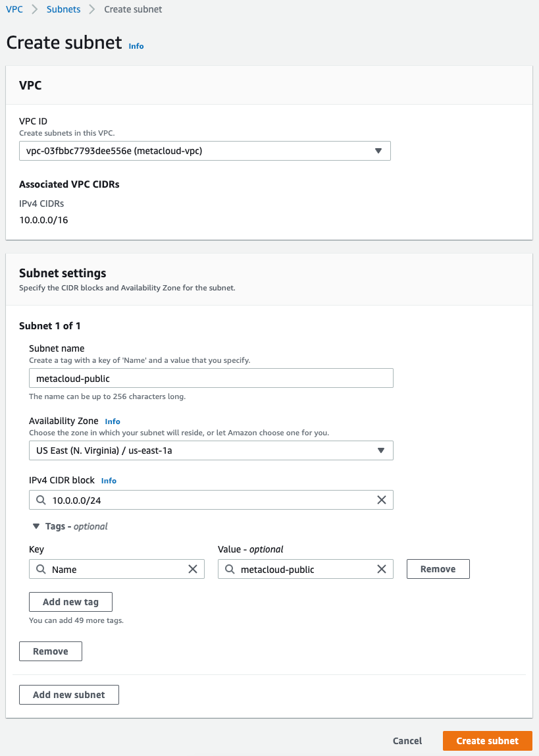539x756 pixels.
Task: Cancel subnet creation
Action: pos(407,741)
